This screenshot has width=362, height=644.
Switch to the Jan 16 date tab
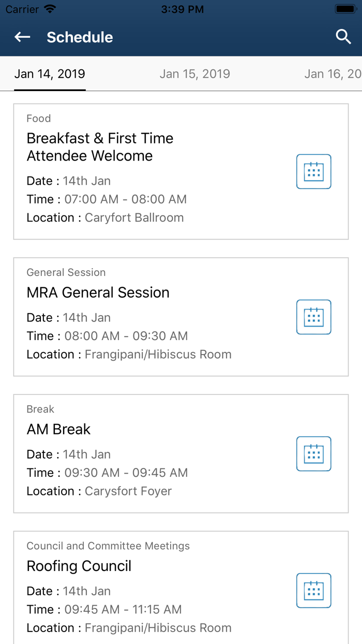point(332,74)
